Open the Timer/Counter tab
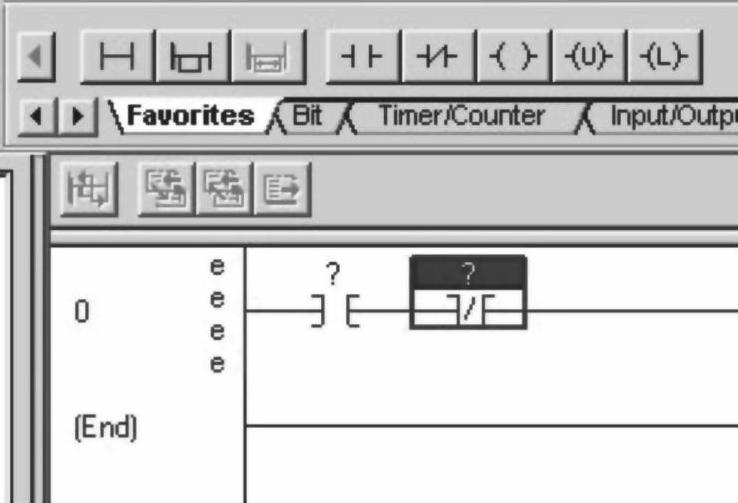The width and height of the screenshot is (738, 503). (x=460, y=115)
